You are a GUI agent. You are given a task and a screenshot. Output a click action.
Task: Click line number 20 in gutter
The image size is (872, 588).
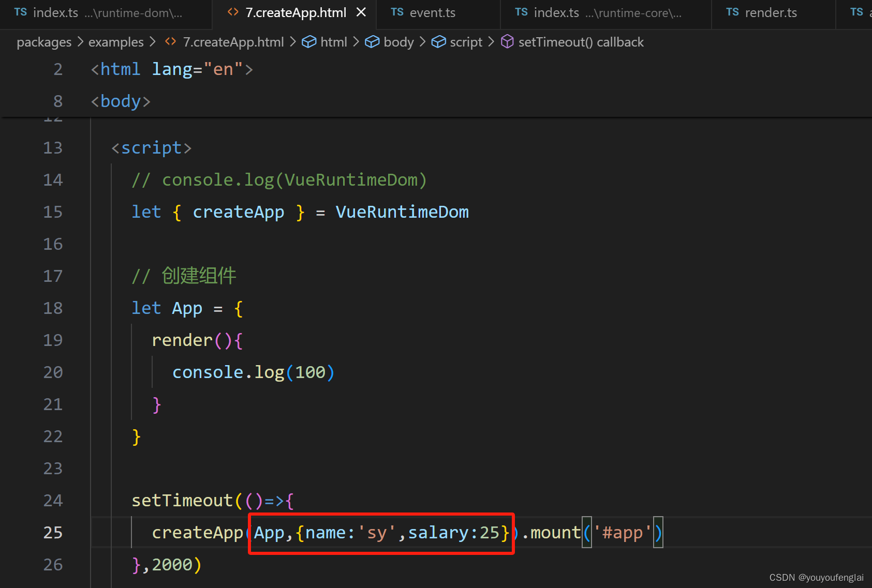click(x=53, y=372)
